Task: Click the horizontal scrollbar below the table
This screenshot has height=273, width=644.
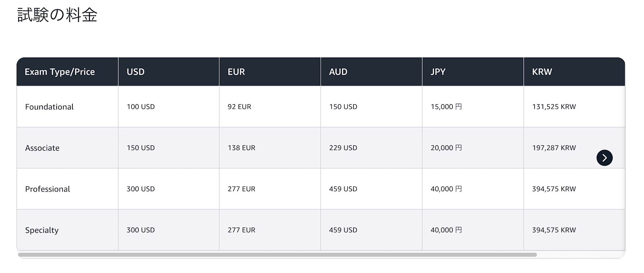Action: (x=277, y=255)
